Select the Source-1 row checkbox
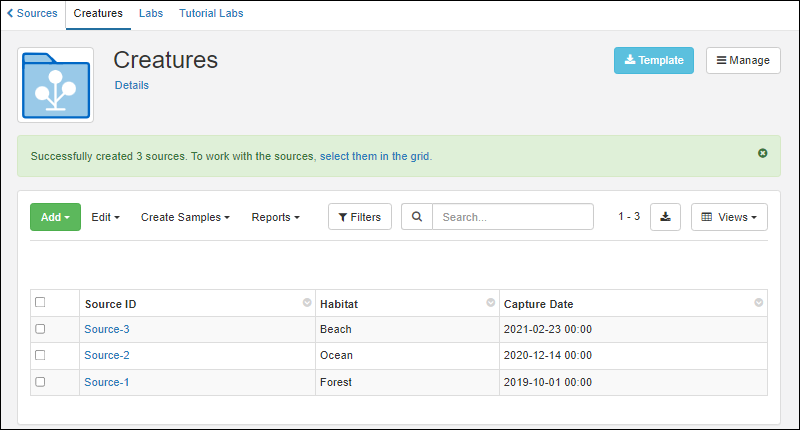The image size is (800, 430). click(40, 382)
